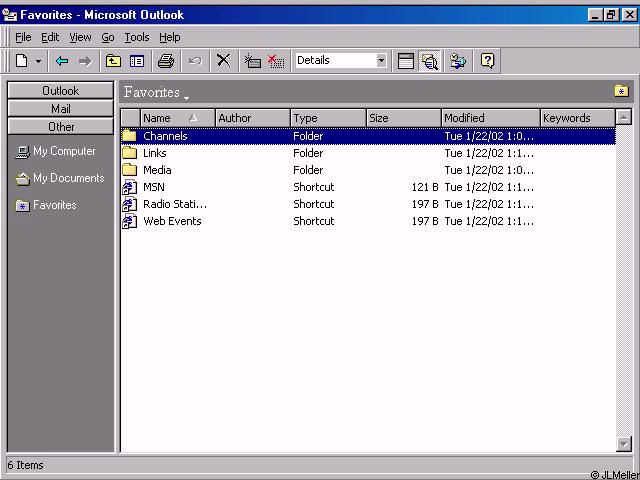Open My Documents shortcut
This screenshot has height=480, width=640.
tap(60, 178)
